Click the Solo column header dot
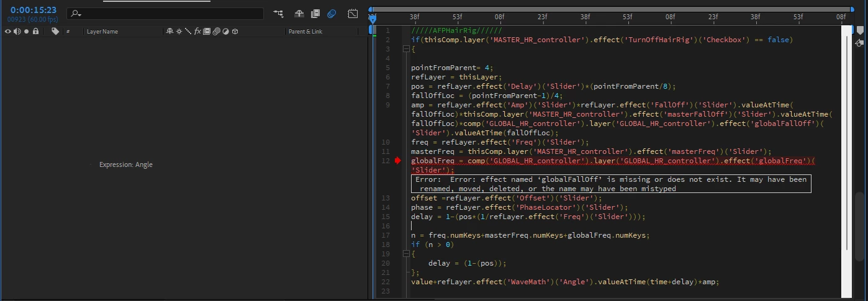The width and height of the screenshot is (868, 301). [26, 31]
